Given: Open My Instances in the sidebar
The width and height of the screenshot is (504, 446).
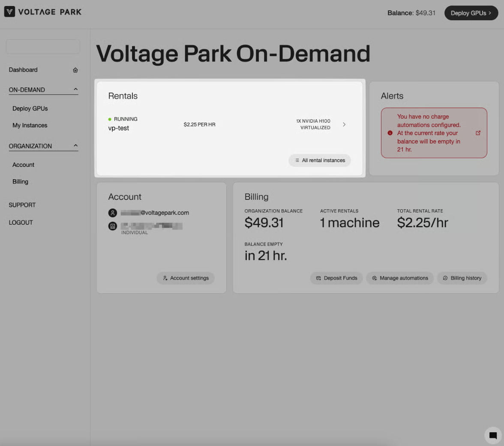Looking at the screenshot, I should 30,125.
